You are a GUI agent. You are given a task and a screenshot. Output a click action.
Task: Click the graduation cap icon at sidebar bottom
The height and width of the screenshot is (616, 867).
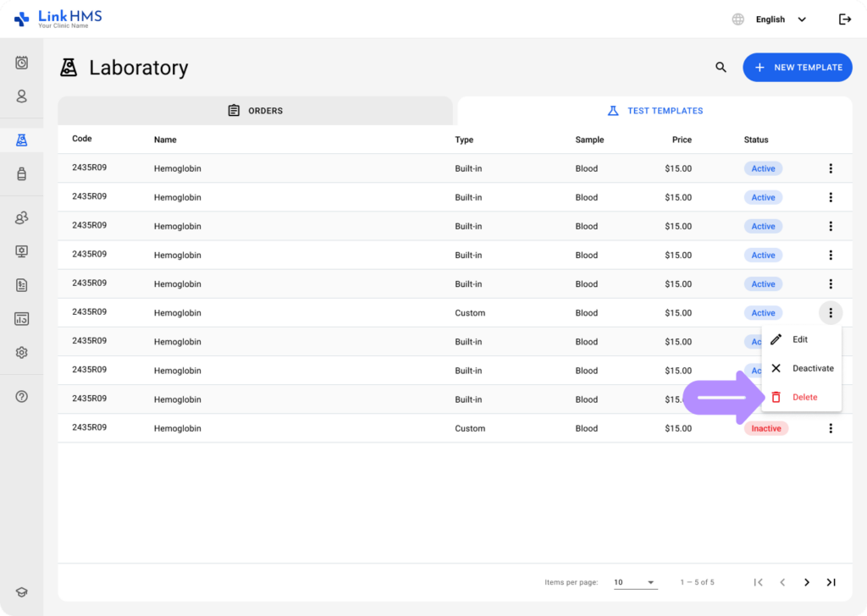coord(21,591)
